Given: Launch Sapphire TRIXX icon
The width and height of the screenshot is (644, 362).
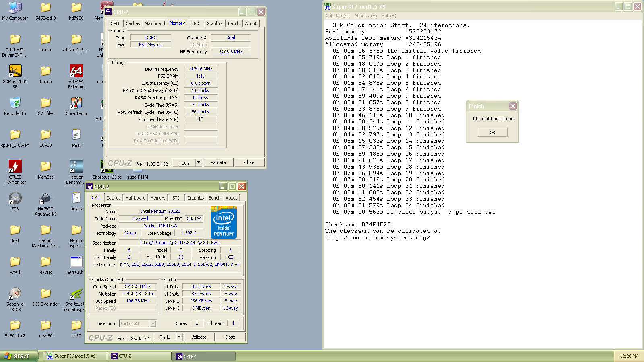Looking at the screenshot, I should pyautogui.click(x=15, y=299).
